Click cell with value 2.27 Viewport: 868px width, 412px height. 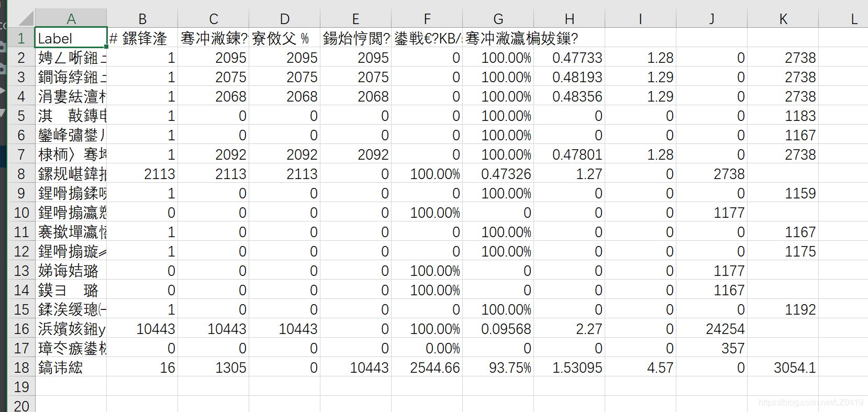[x=570, y=329]
